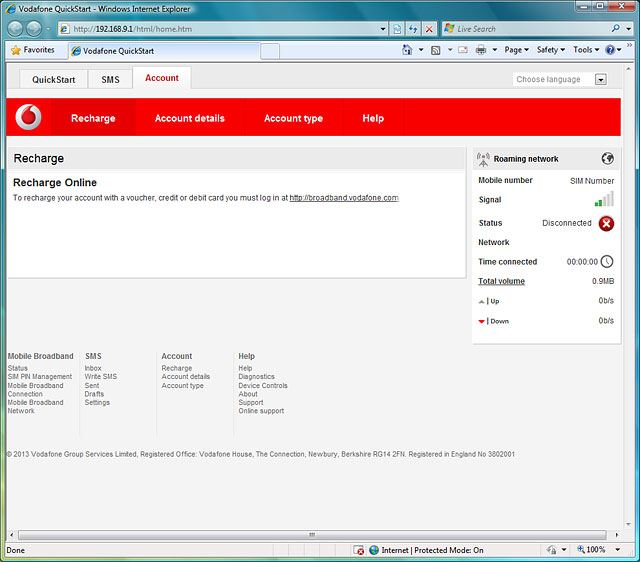Select Account details in the red menu
640x562 pixels.
point(189,118)
